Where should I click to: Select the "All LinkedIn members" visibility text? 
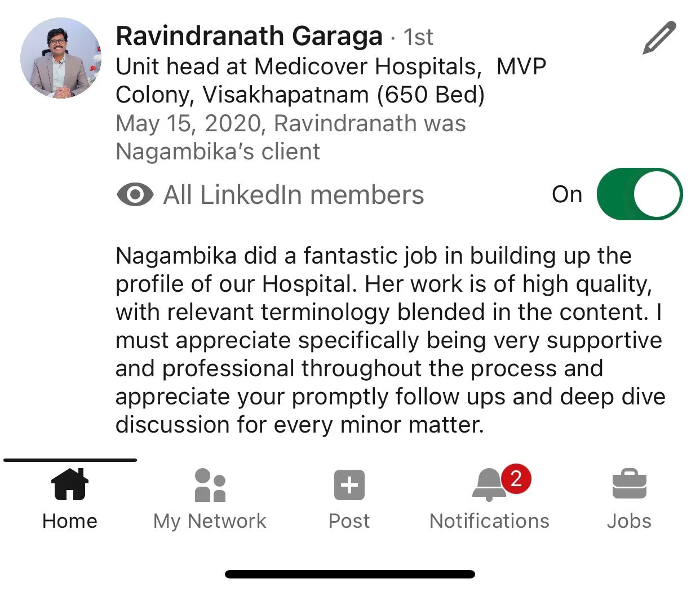tap(293, 195)
